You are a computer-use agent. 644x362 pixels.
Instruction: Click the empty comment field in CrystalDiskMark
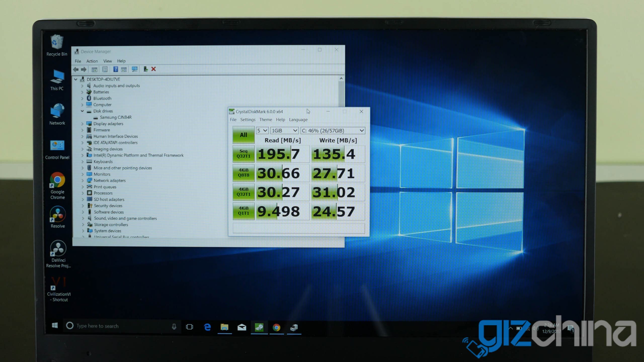tap(299, 228)
